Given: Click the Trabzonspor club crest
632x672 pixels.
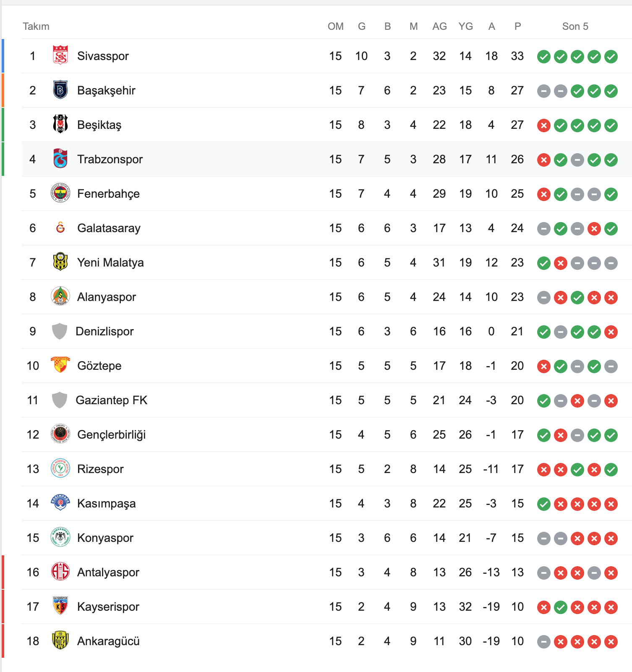Looking at the screenshot, I should (x=60, y=159).
